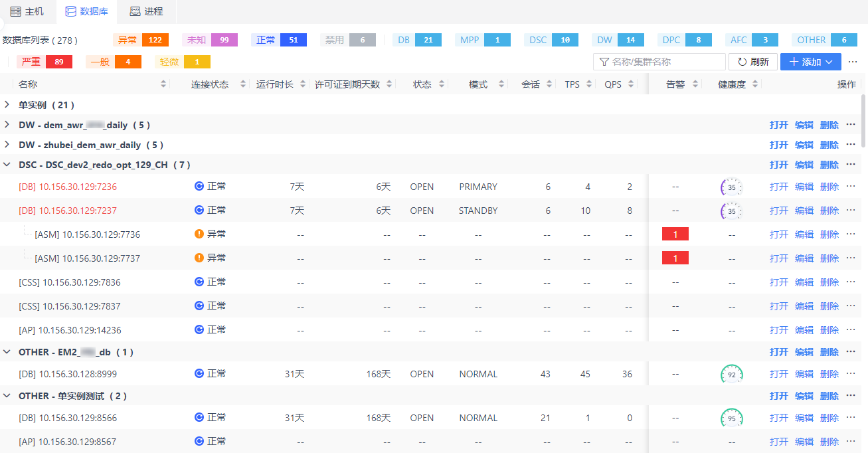Click 正常 status icon for CSS 7836
This screenshot has width=868, height=455.
coord(199,282)
